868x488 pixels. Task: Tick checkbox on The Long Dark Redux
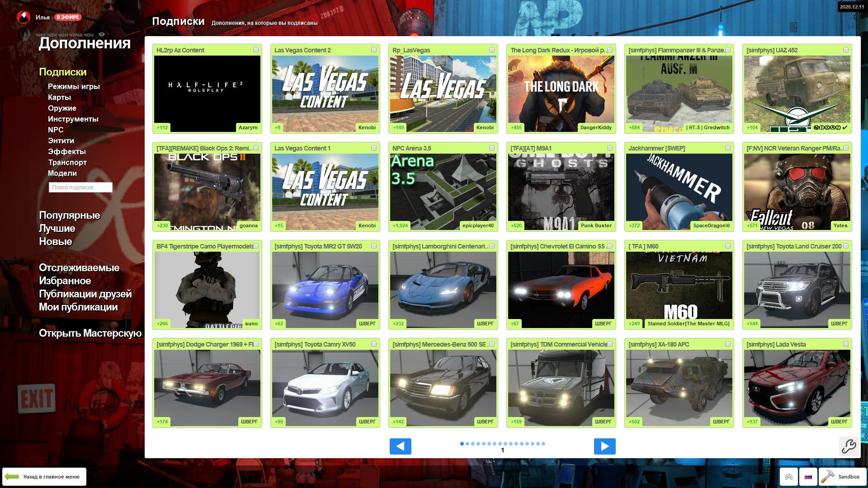610,50
